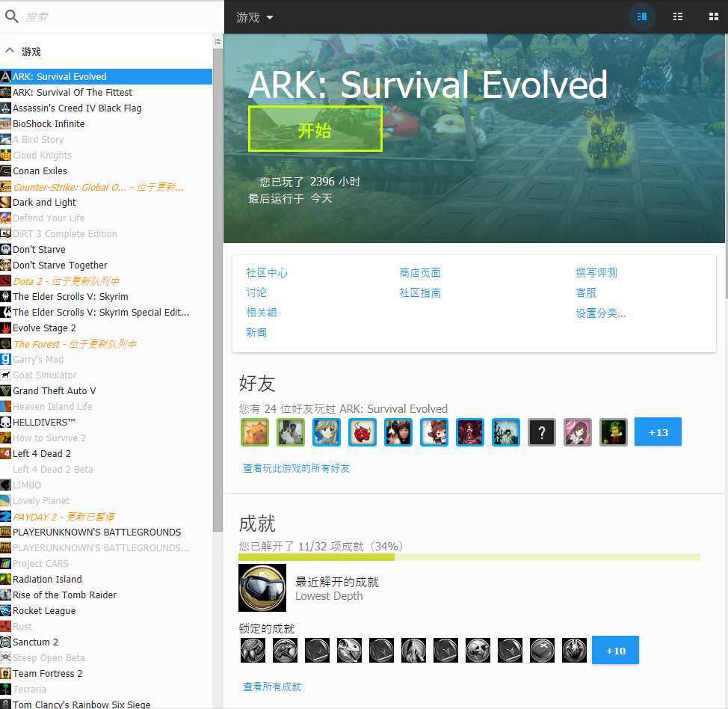Click the search magnifier icon
Screen dimensions: 728x709
[x=12, y=16]
